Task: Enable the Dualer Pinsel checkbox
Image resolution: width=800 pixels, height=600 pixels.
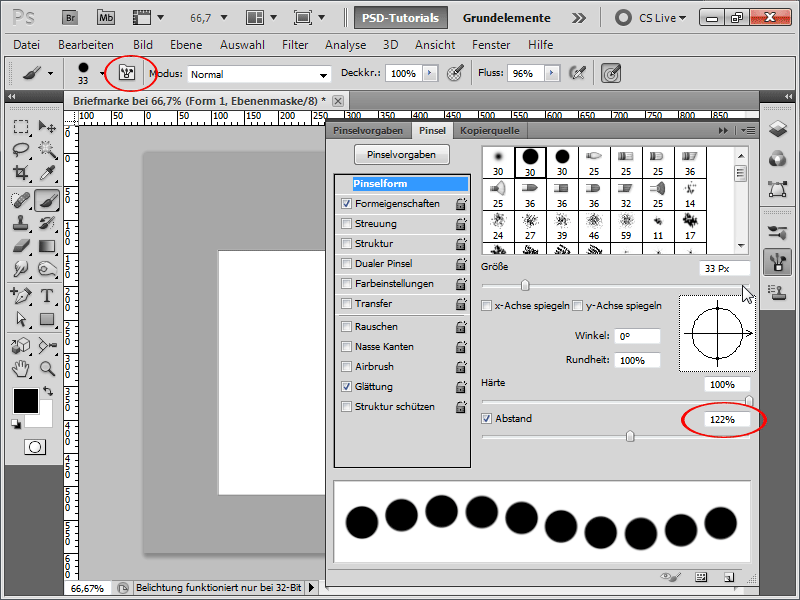Action: click(x=346, y=263)
